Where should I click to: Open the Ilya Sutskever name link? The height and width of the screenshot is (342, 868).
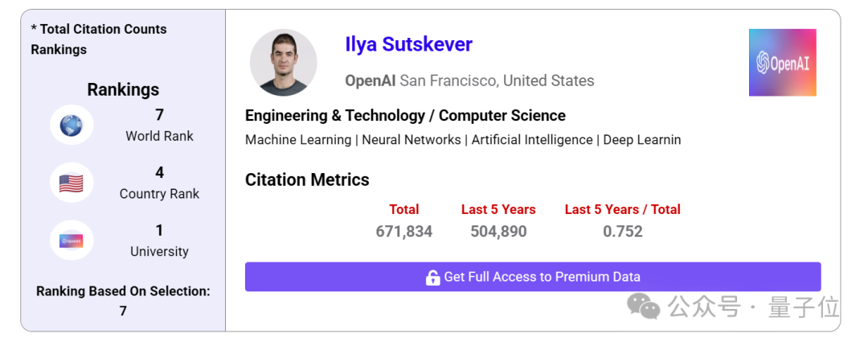[x=408, y=43]
